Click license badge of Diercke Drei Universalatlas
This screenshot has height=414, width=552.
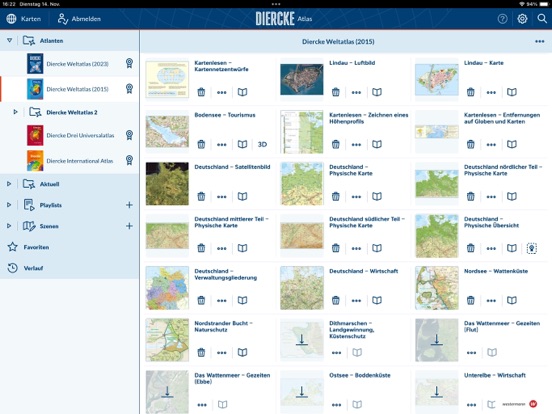coord(129,135)
